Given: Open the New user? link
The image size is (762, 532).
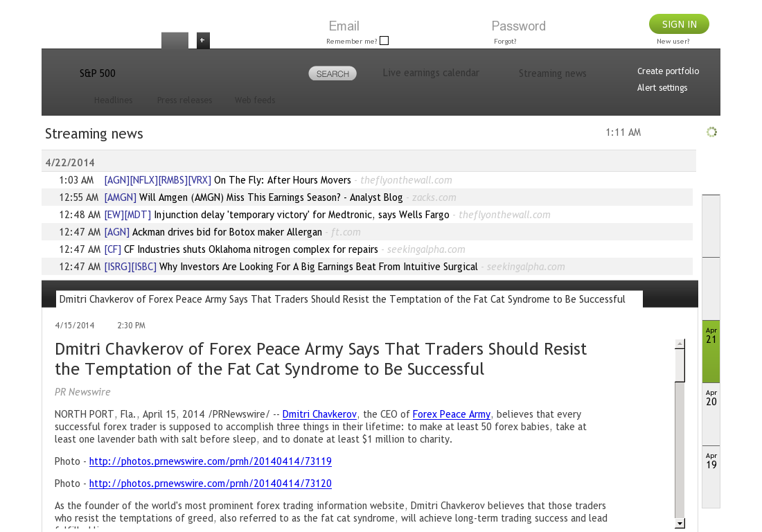Looking at the screenshot, I should pos(673,42).
